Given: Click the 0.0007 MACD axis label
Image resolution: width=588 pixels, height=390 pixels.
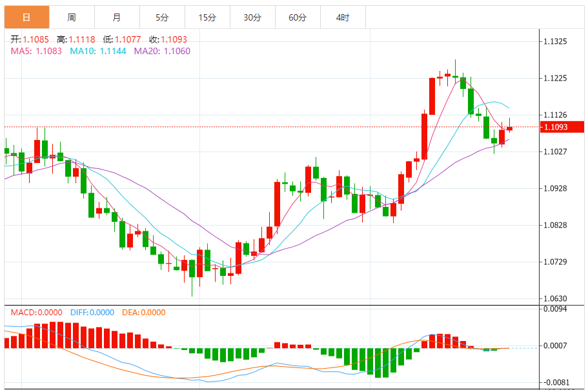Looking at the screenshot, I should [x=555, y=346].
